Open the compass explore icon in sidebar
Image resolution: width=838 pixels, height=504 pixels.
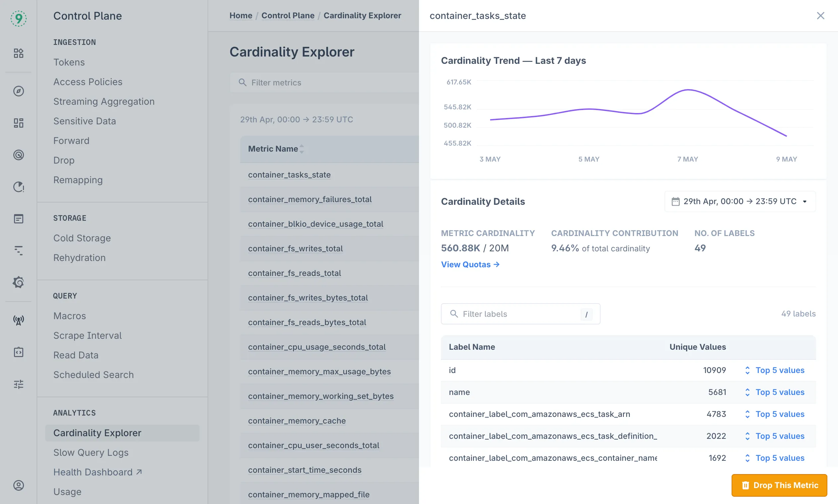(18, 91)
